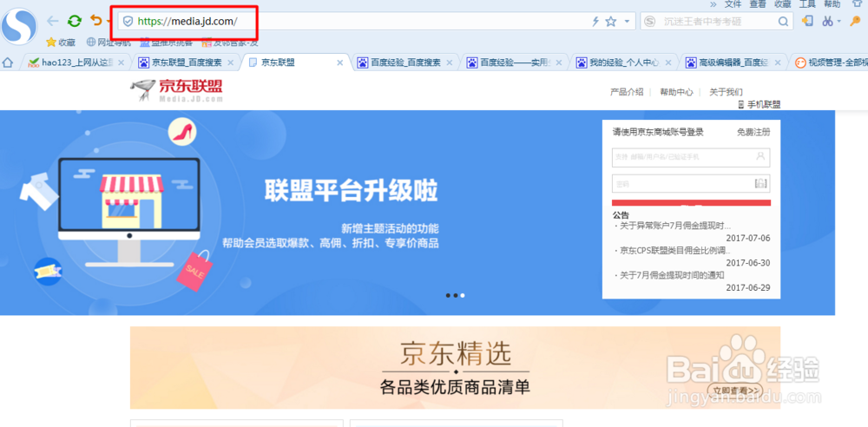This screenshot has height=427, width=868.
Task: Open 关于我们 link
Action: click(x=726, y=92)
